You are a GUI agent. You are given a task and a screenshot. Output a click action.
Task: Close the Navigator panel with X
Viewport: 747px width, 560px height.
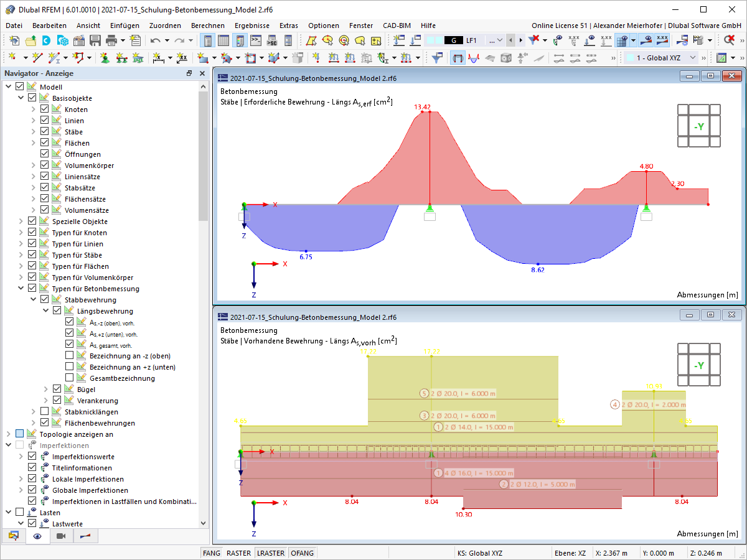point(202,73)
